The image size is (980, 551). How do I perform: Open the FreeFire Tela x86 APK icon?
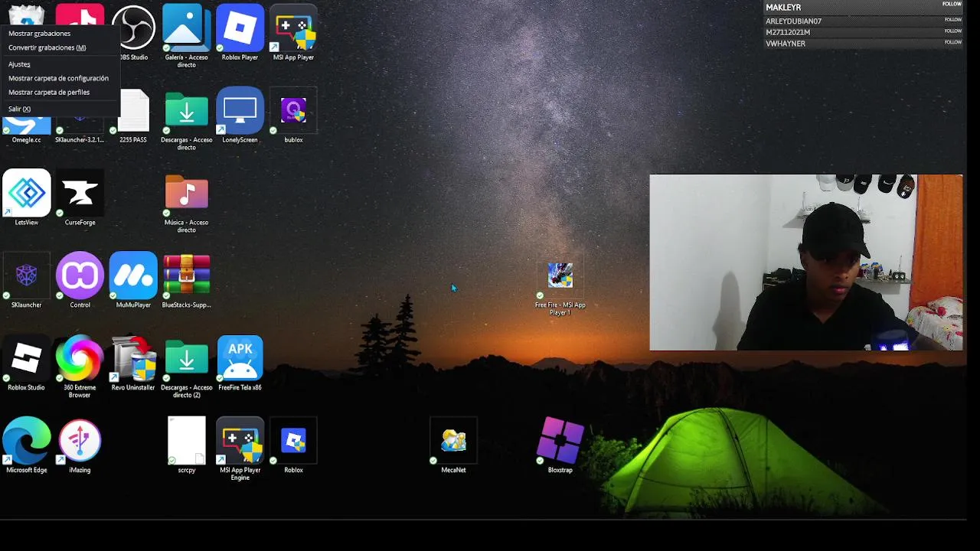point(240,359)
